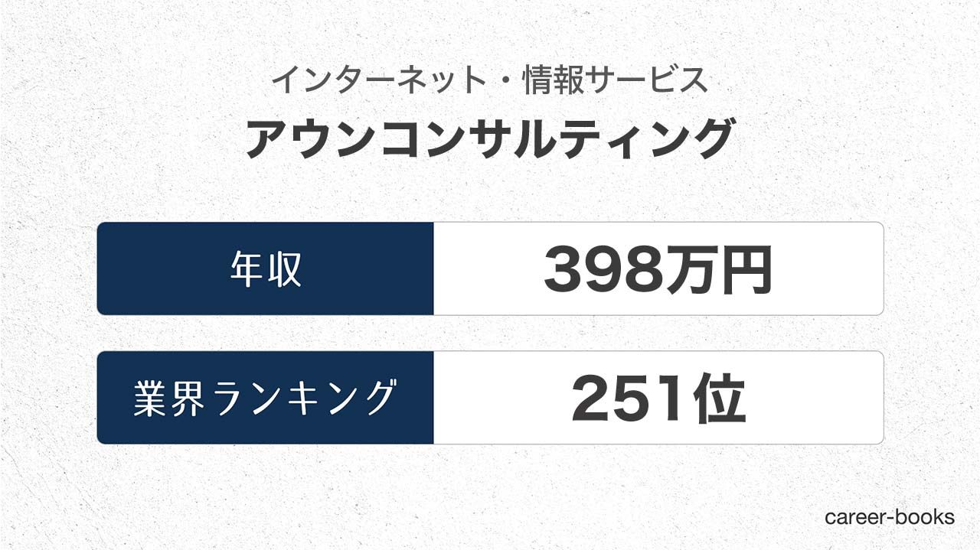Click the "251位" ranking value
Image resolution: width=980 pixels, height=550 pixels.
(x=658, y=400)
